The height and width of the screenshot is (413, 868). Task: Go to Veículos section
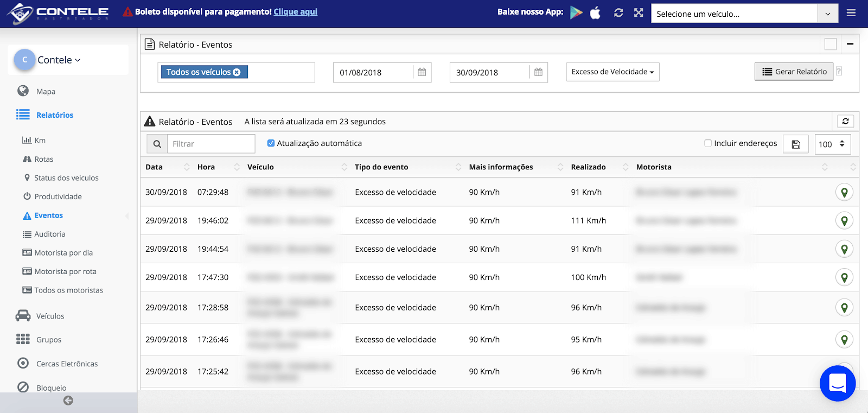(50, 316)
